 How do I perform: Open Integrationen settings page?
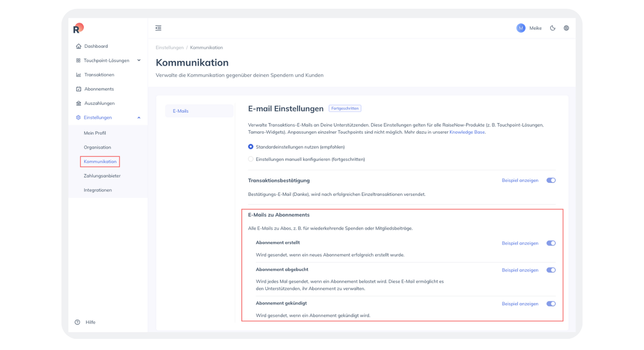point(98,190)
